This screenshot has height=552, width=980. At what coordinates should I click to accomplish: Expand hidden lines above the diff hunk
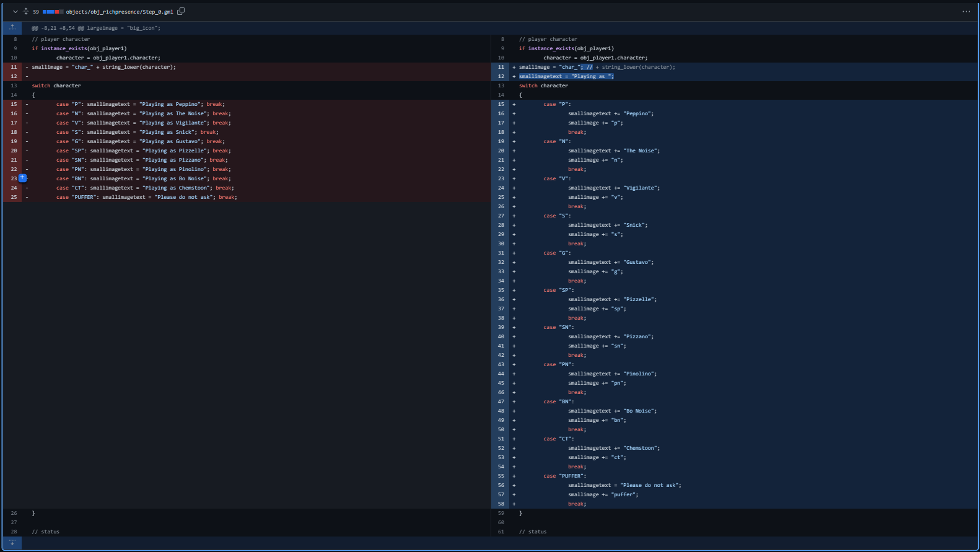point(12,28)
